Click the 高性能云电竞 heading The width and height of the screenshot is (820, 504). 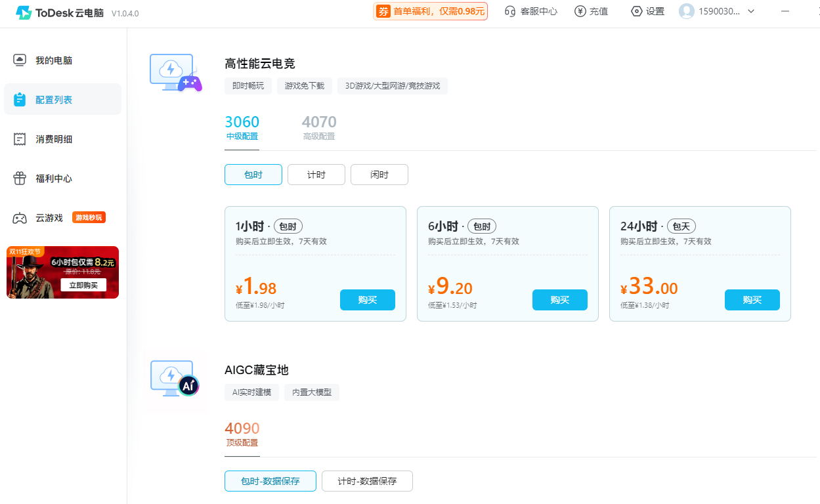click(260, 64)
